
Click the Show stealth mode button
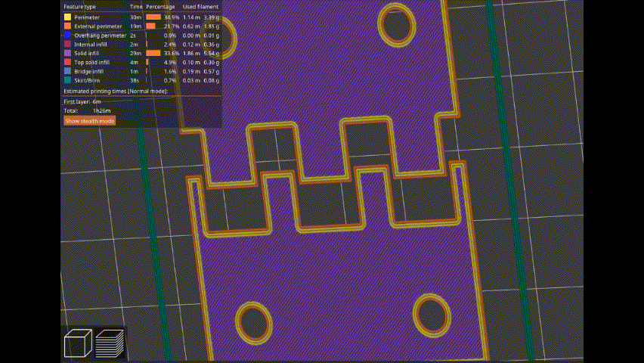click(90, 121)
